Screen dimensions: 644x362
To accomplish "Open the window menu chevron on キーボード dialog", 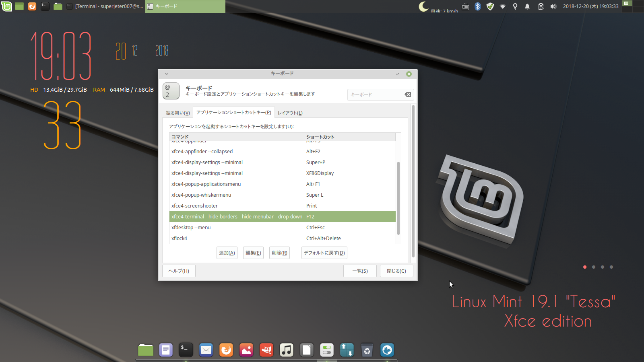I will point(166,74).
